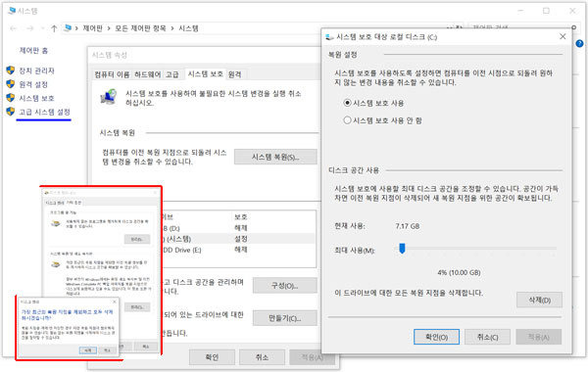
Task: Click the 구성(O)... button
Action: 285,286
